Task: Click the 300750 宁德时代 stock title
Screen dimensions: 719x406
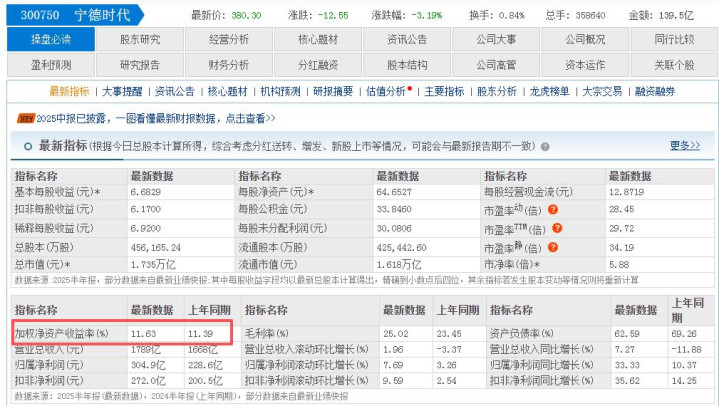Action: (76, 15)
